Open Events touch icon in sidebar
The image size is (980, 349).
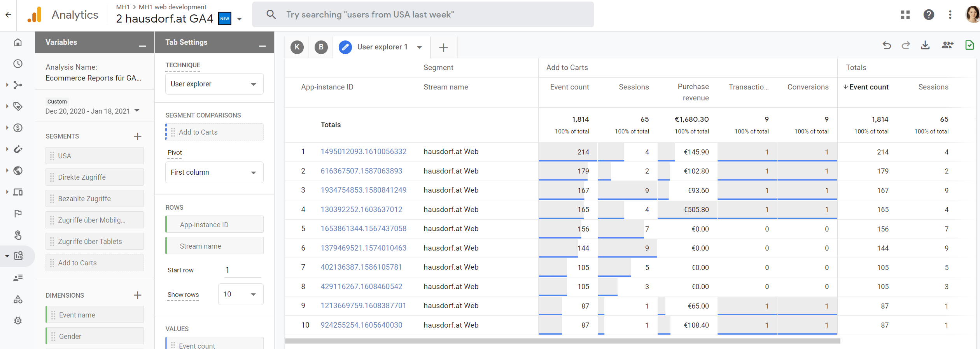[x=18, y=235]
